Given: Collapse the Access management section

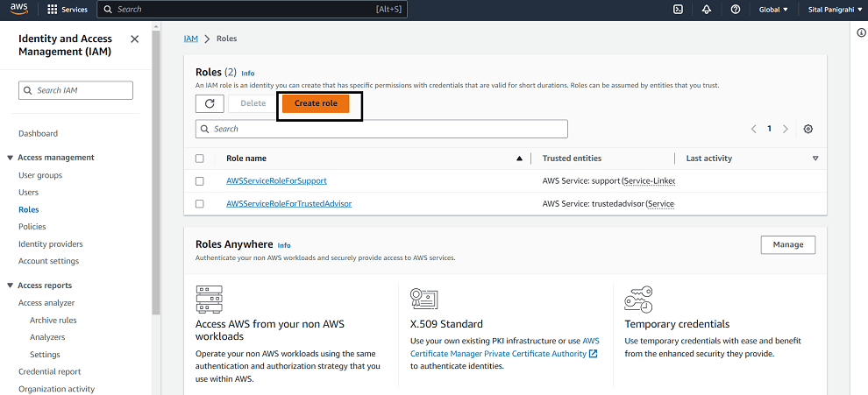Looking at the screenshot, I should click(11, 158).
